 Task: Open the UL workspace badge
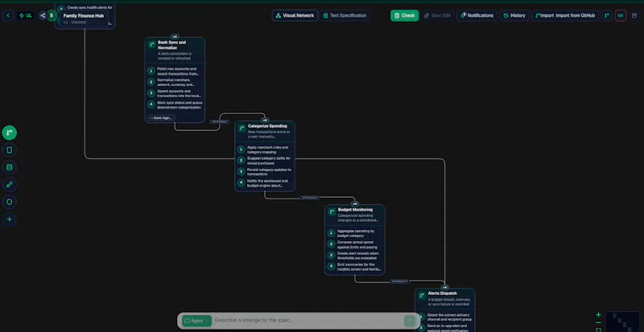click(25, 15)
